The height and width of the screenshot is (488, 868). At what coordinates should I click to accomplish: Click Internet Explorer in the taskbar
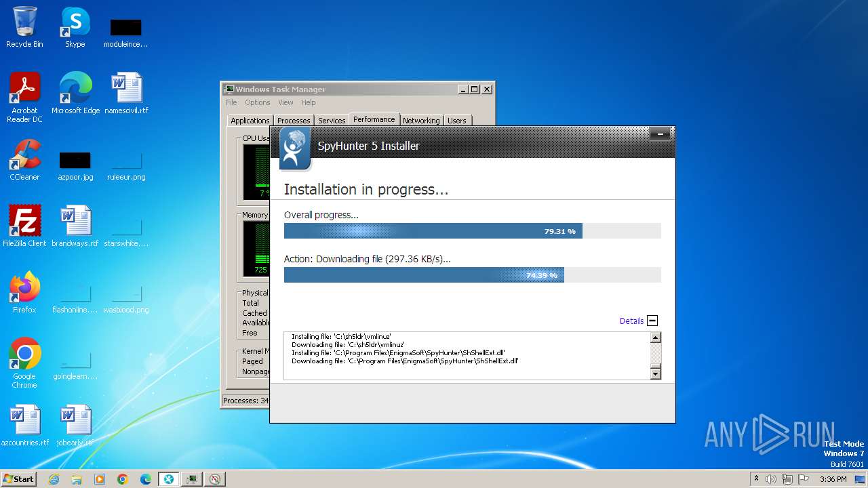click(54, 479)
